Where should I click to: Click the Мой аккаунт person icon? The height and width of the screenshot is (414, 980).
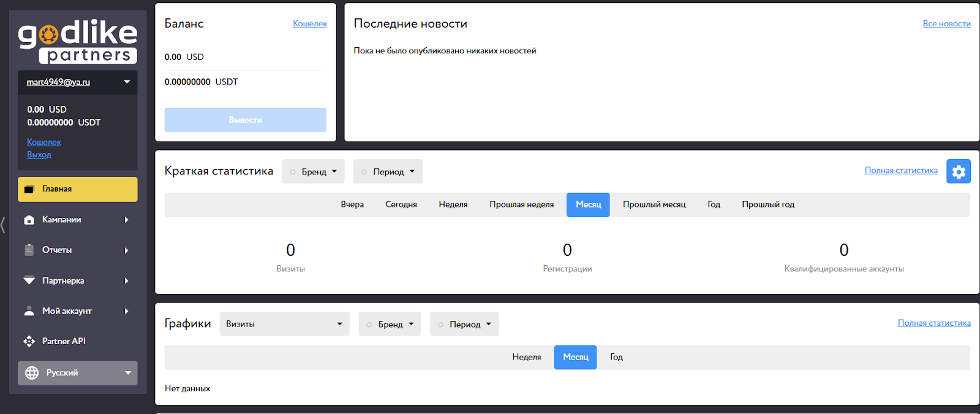click(29, 311)
